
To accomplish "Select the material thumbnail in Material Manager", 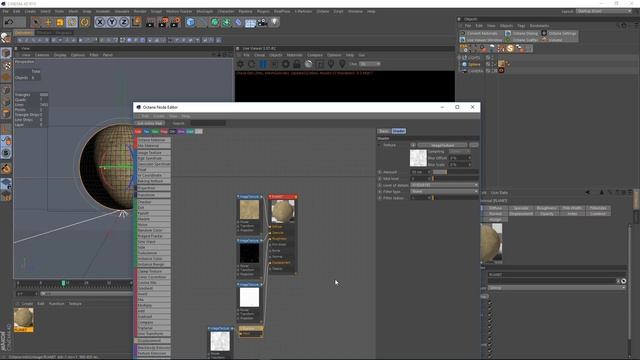I will [x=24, y=319].
